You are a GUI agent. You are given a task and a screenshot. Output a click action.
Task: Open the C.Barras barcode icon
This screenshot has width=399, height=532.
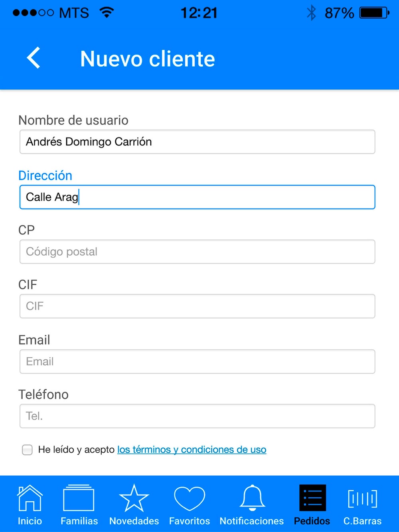362,499
